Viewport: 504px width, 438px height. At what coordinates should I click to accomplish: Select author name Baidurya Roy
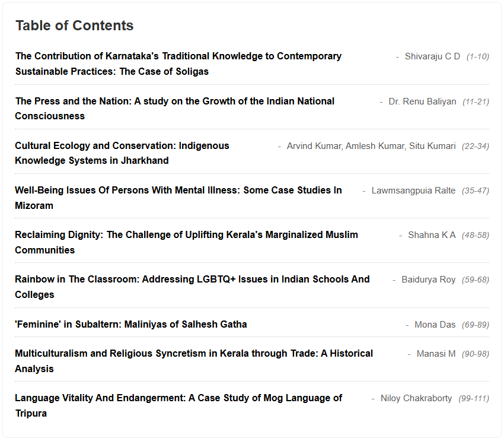(429, 280)
